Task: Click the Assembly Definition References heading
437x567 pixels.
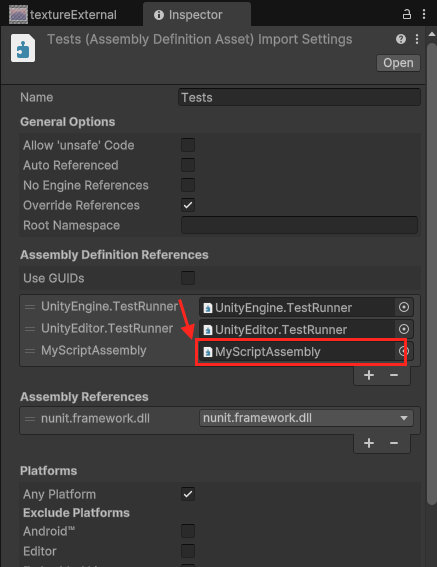Action: (114, 255)
